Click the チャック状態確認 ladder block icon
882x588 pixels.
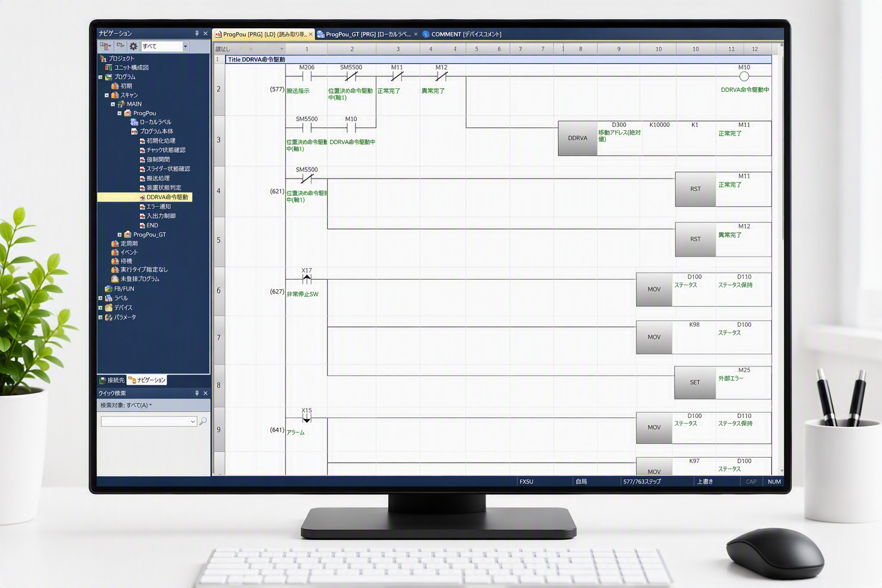tap(142, 150)
